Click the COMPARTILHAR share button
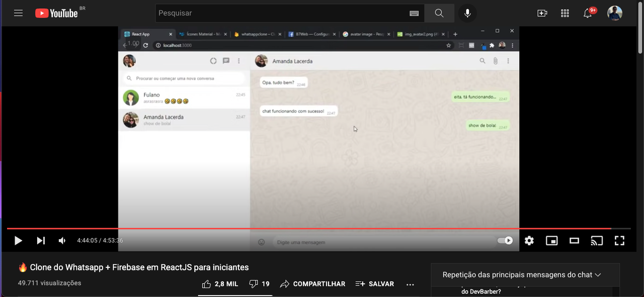Screen dimensions: 644x297 point(313,284)
